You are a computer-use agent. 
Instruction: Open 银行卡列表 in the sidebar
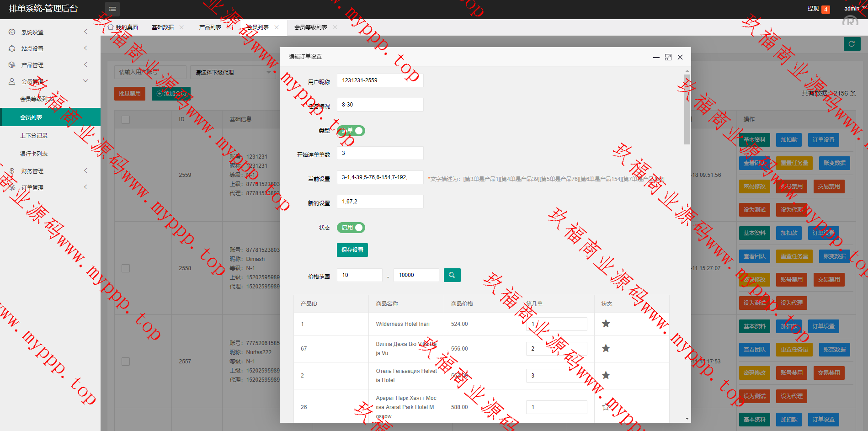pos(34,154)
